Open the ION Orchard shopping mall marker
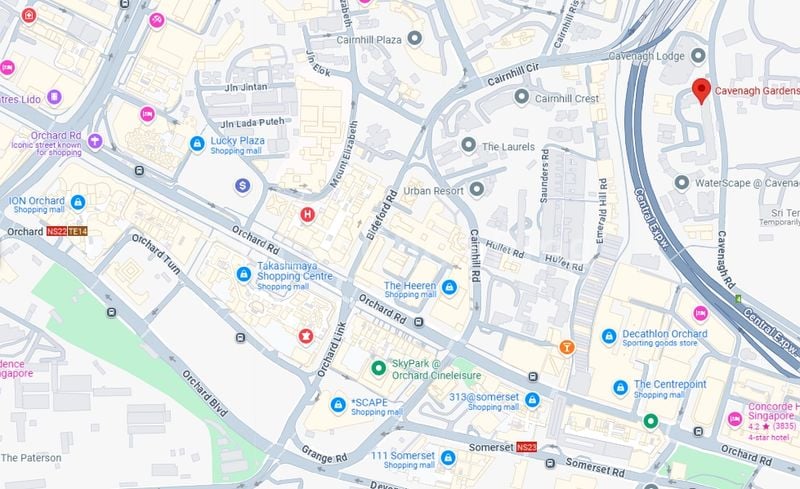 click(x=78, y=202)
